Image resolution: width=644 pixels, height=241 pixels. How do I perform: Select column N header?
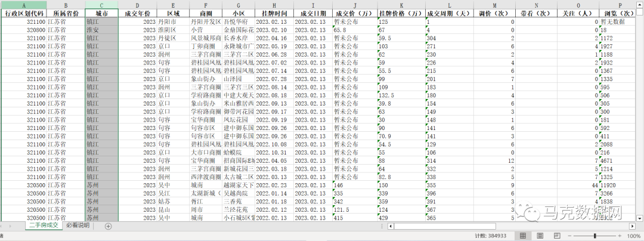pos(536,5)
